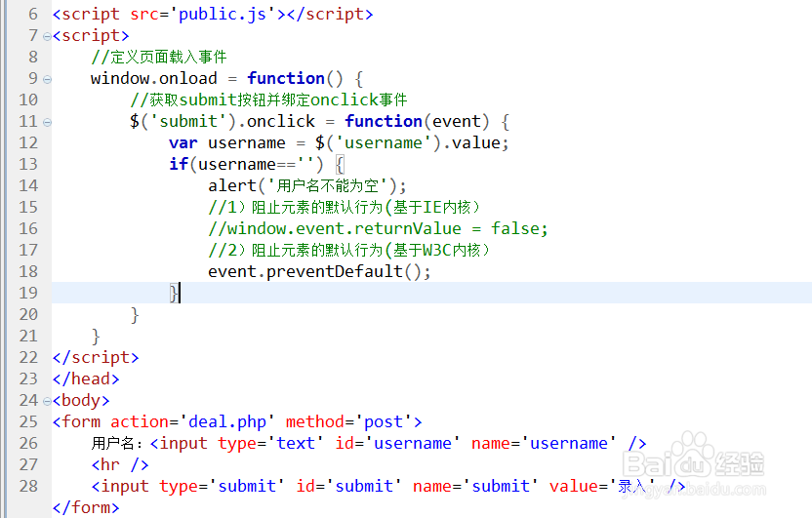Click line number 28 in the gutter
The height and width of the screenshot is (518, 812).
(x=28, y=486)
